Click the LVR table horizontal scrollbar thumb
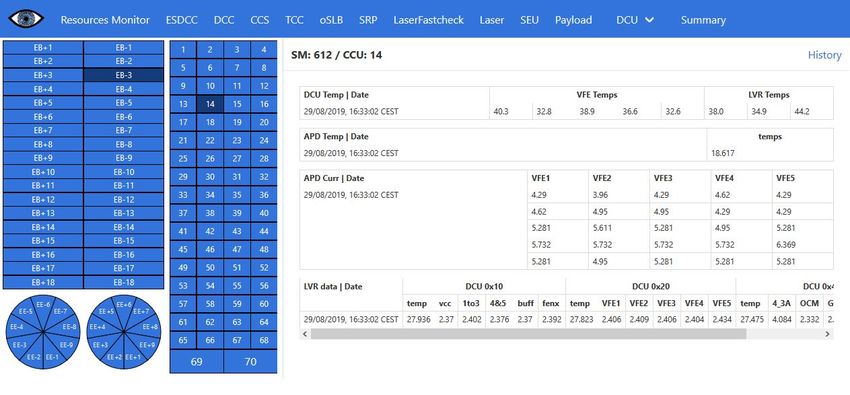 [x=528, y=334]
